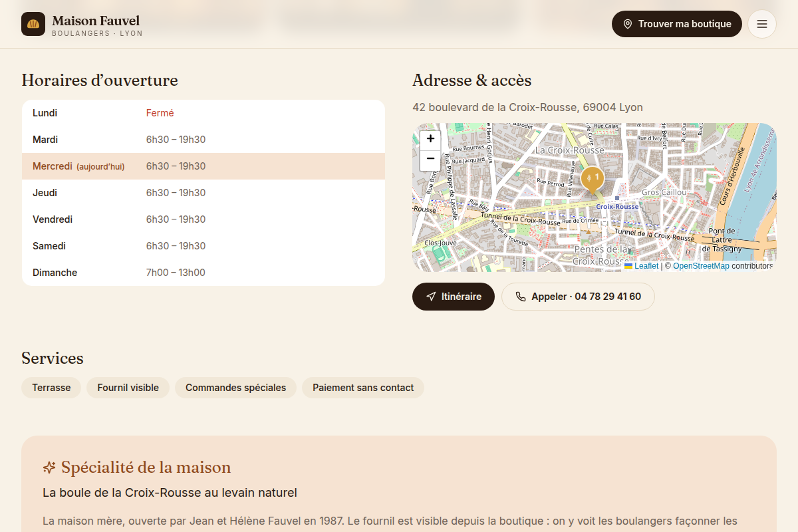Image resolution: width=798 pixels, height=532 pixels.
Task: Open the Leaflet attribution link
Action: pos(642,266)
